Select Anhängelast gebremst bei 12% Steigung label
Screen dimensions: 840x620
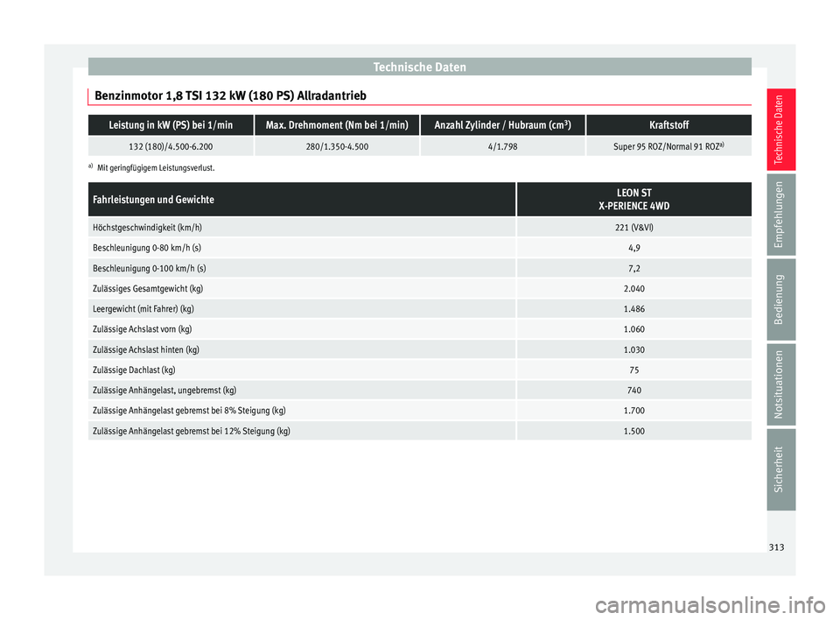pos(192,431)
